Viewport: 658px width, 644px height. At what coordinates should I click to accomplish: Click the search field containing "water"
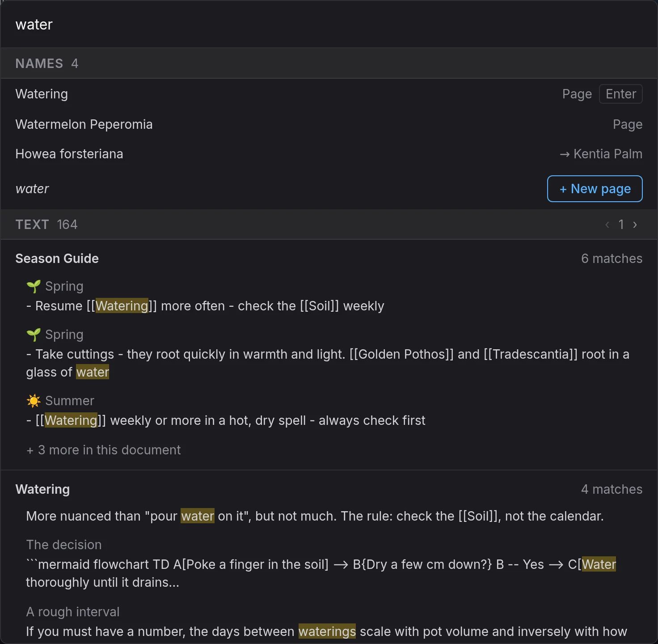(329, 25)
